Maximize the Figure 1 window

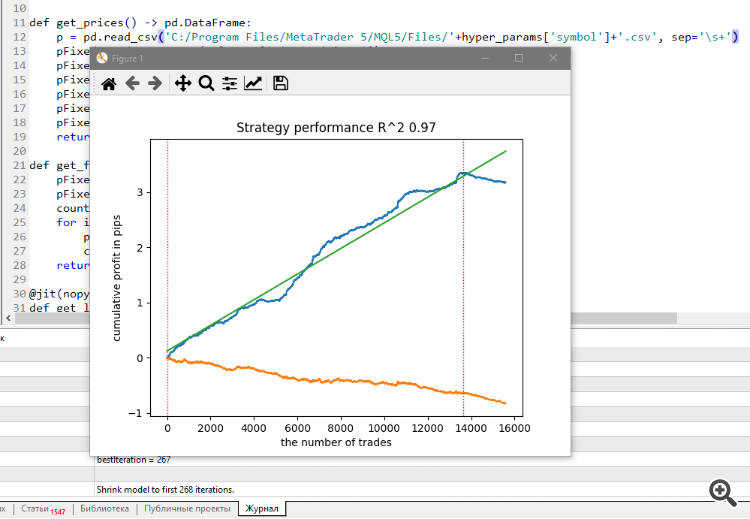(x=519, y=58)
